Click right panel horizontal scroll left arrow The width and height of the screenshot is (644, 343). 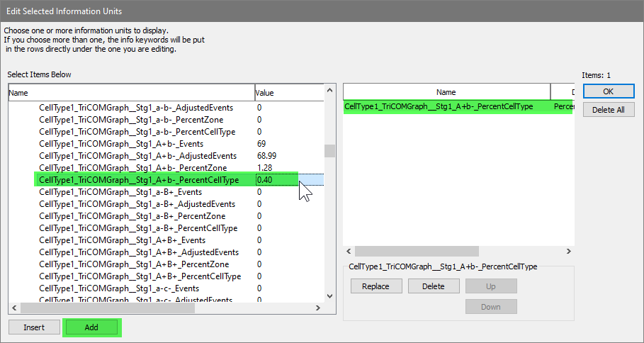pyautogui.click(x=349, y=252)
